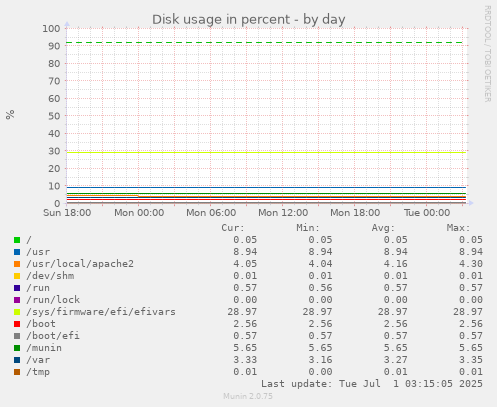Select the /sys/firmware/efi/efivars legend label
This screenshot has width=497, height=407.
tap(101, 312)
